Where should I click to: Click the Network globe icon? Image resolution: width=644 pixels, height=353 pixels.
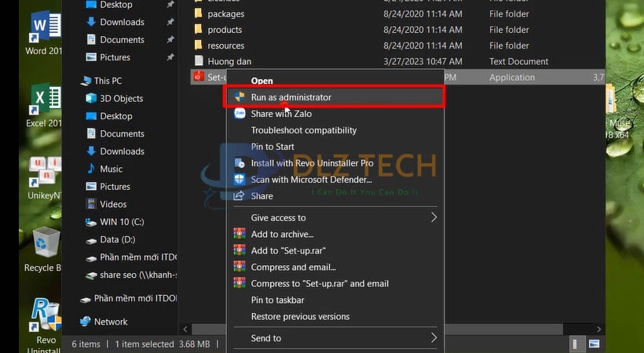point(86,322)
